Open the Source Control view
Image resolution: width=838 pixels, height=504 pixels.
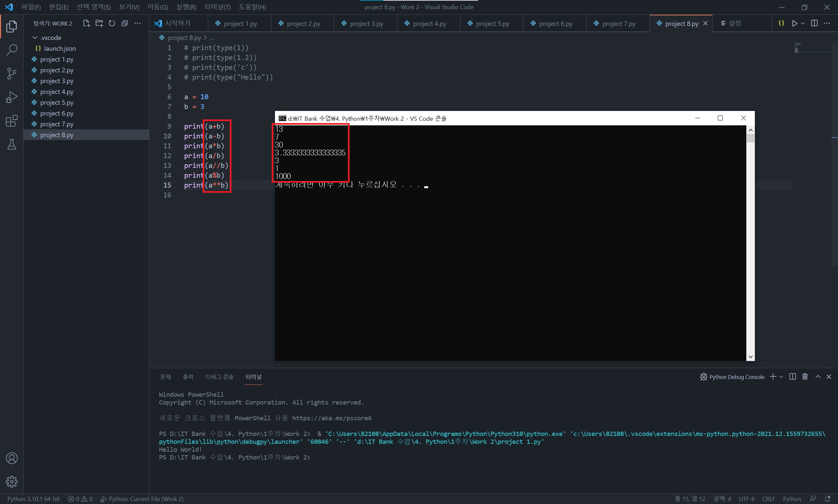pyautogui.click(x=11, y=73)
